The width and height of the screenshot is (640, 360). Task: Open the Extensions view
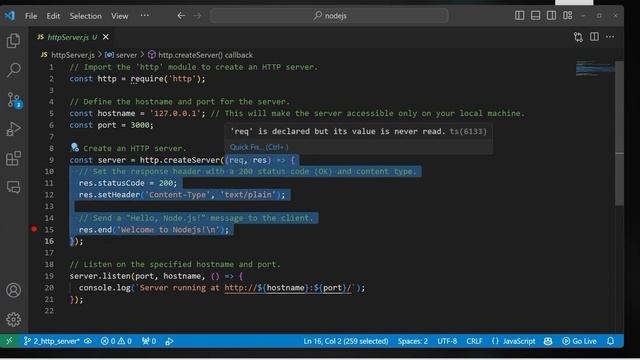(13, 158)
